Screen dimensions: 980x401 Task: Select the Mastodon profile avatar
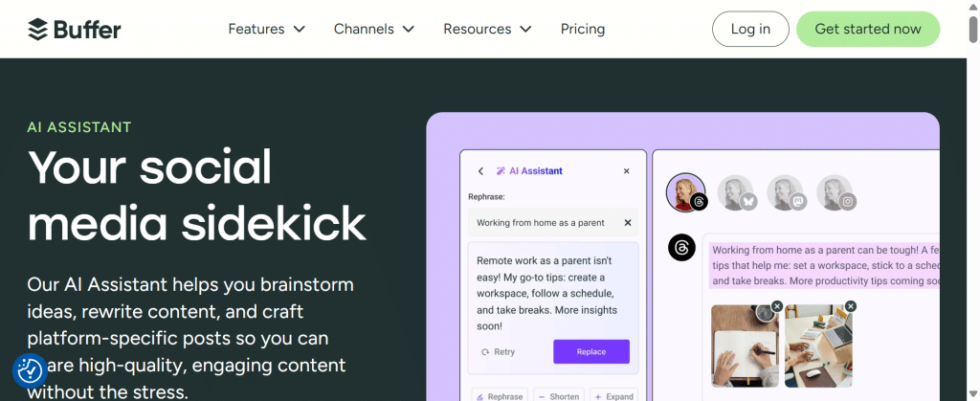[x=786, y=192]
